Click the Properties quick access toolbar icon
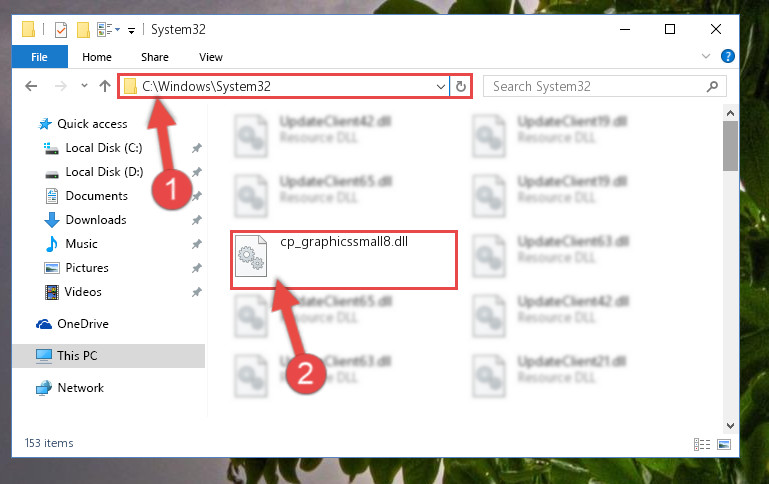Image resolution: width=769 pixels, height=484 pixels. coord(61,30)
